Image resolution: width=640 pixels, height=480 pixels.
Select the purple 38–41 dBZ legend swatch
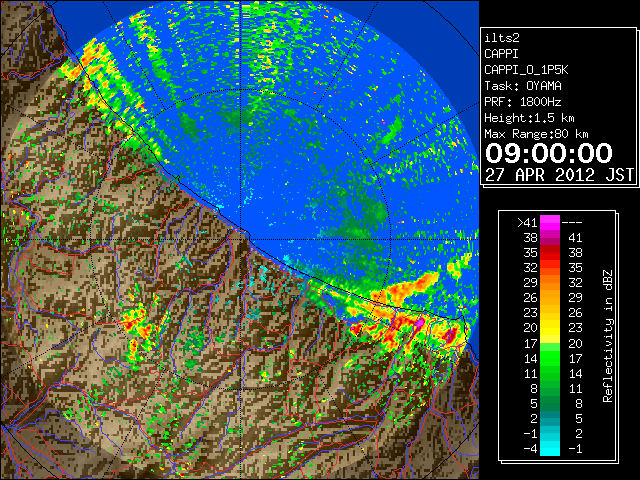(x=550, y=238)
